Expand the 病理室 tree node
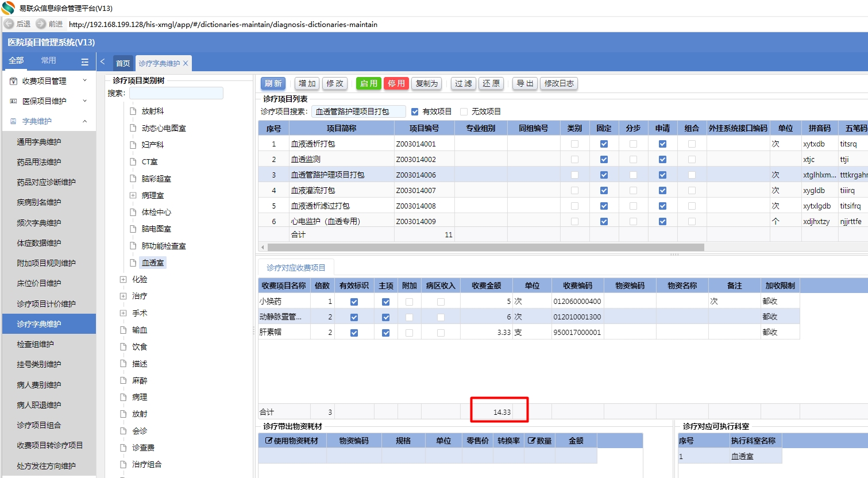This screenshot has width=868, height=478. 133,195
